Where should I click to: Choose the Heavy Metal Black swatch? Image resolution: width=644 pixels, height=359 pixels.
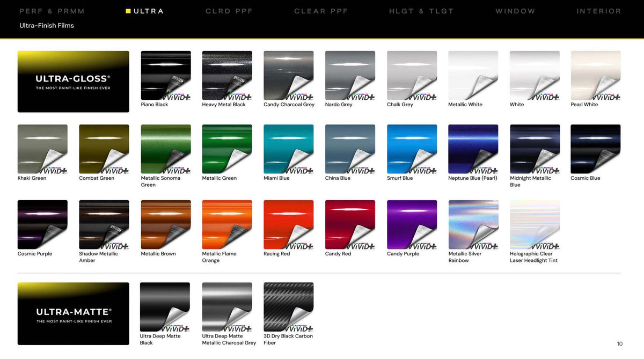click(x=227, y=76)
